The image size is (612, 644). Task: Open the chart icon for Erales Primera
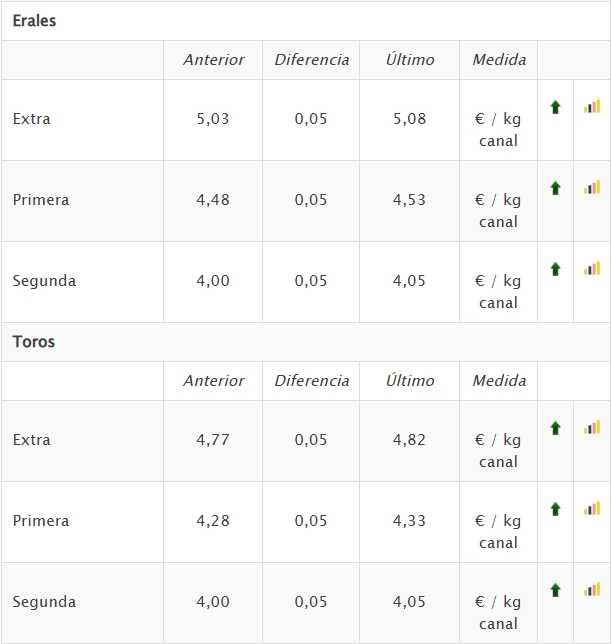pos(592,187)
